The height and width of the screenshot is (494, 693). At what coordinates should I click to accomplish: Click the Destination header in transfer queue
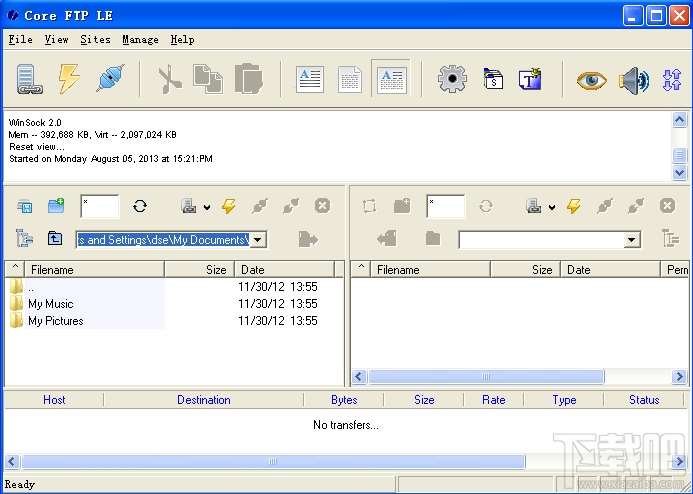point(204,400)
